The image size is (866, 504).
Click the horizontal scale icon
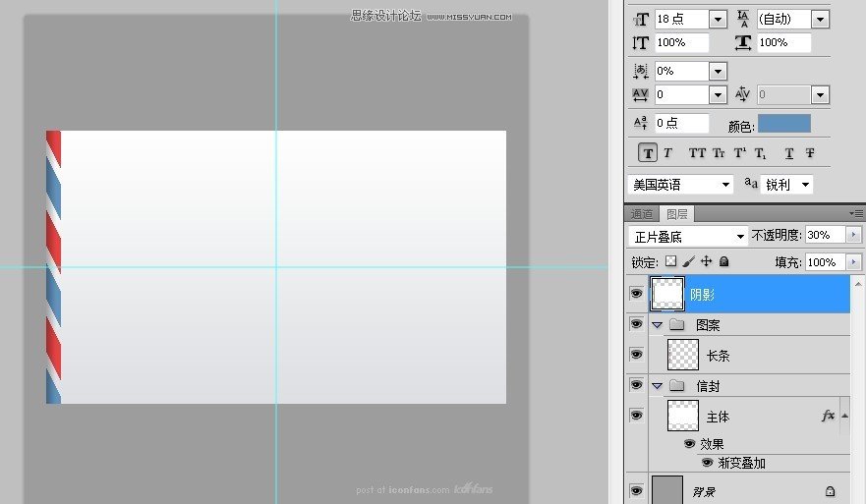(743, 42)
